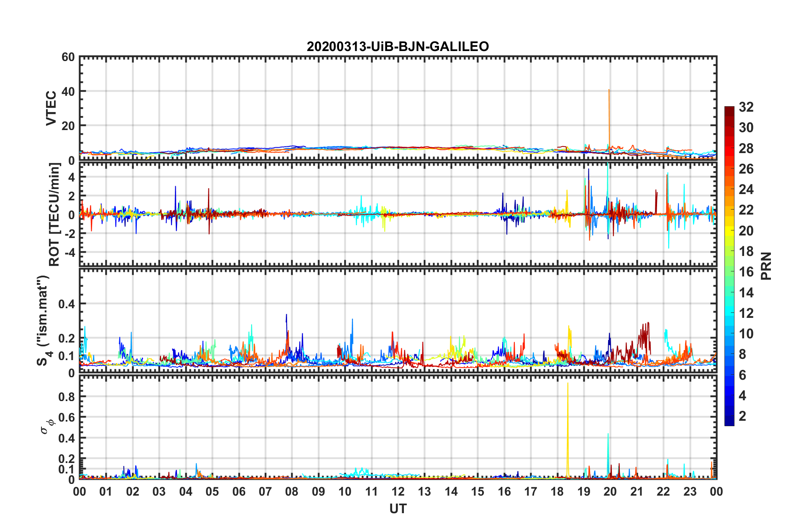796x532 pixels.
Task: Click the plot title 20200313-UiB-BJN-GALILEO
Action: (398, 46)
